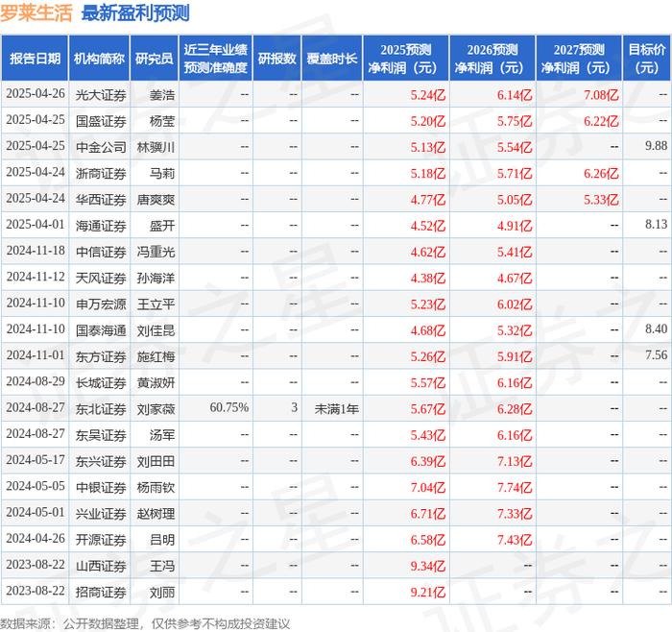Select the 长城证券 cell

coord(101,382)
